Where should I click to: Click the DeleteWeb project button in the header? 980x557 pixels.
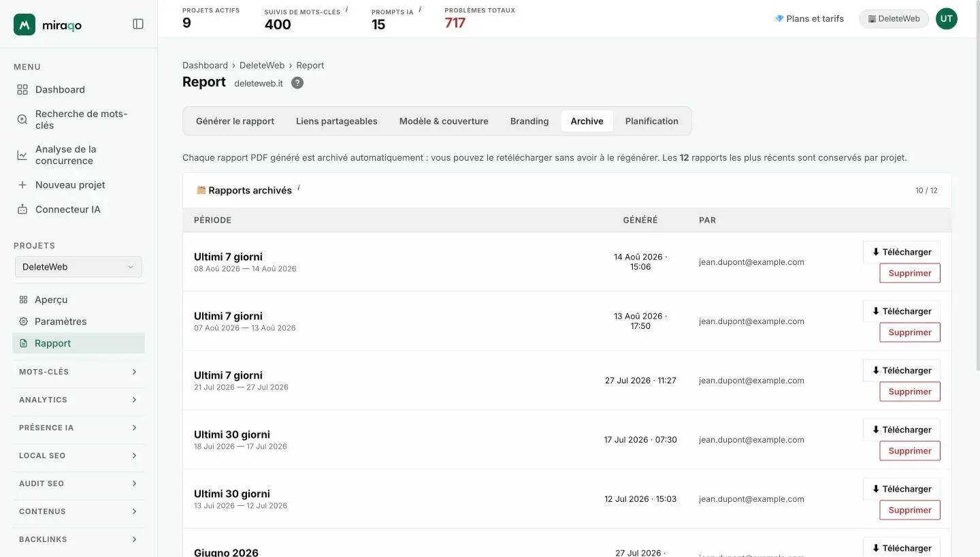click(894, 19)
